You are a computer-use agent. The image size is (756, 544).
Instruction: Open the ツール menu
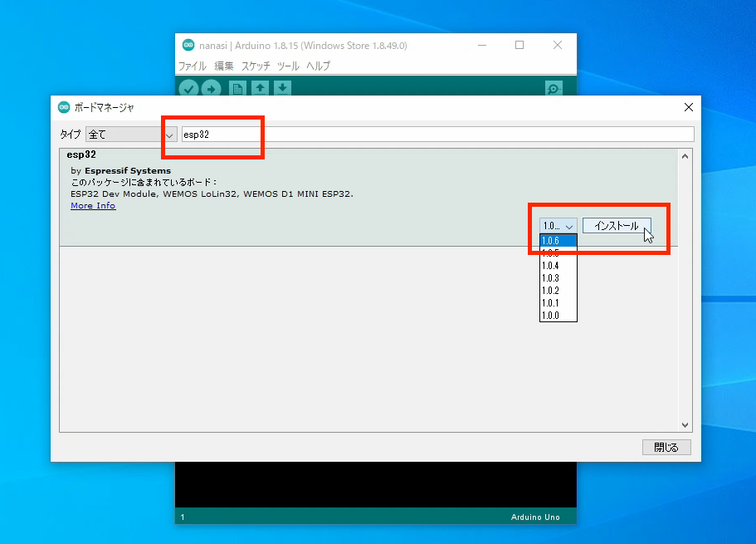click(288, 66)
